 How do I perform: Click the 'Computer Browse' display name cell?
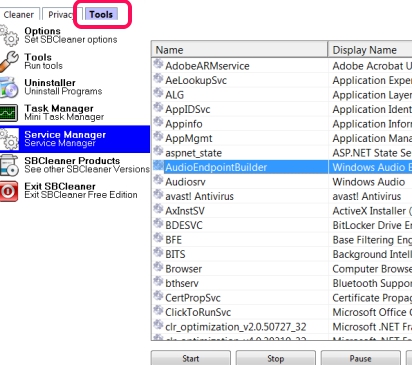point(372,269)
